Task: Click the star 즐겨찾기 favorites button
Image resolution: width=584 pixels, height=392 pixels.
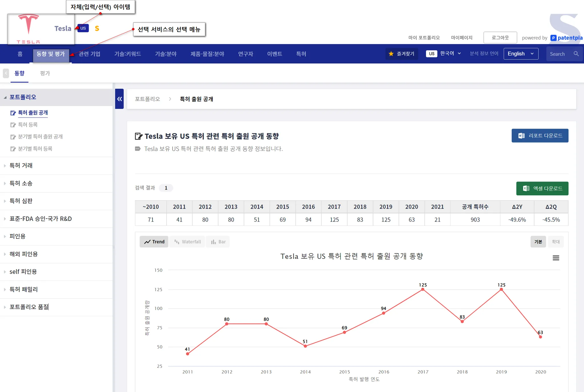Action: pos(402,54)
